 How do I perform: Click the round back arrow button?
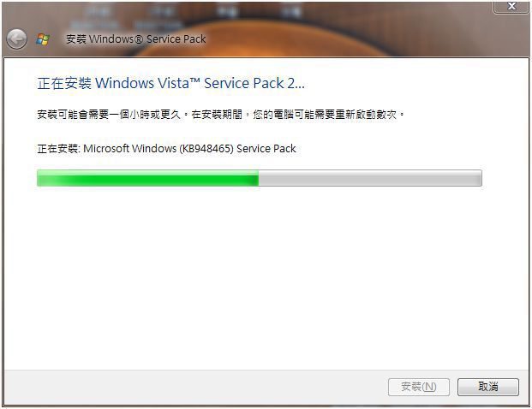coord(16,39)
